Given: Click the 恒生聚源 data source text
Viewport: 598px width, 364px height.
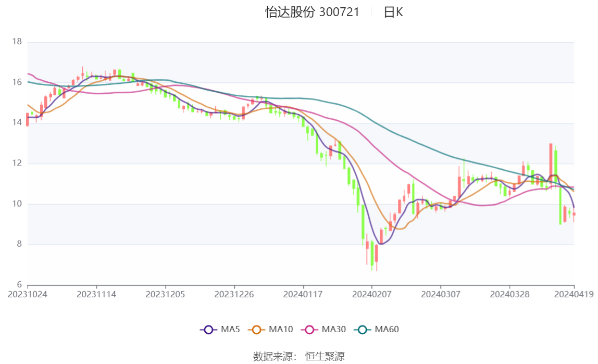Looking at the screenshot, I should point(325,357).
